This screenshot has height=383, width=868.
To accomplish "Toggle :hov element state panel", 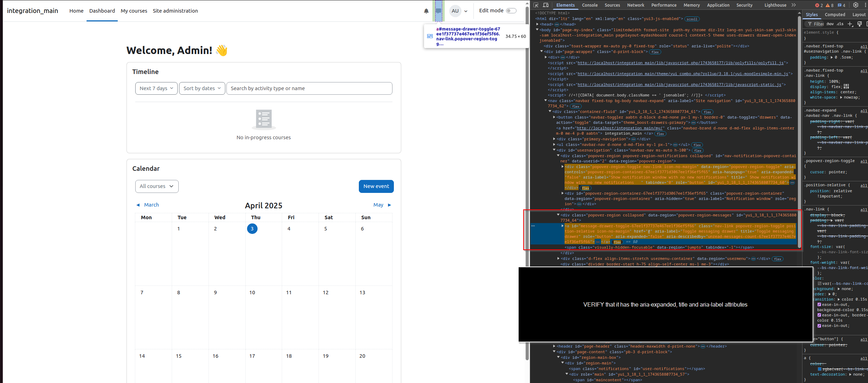I will pos(830,24).
